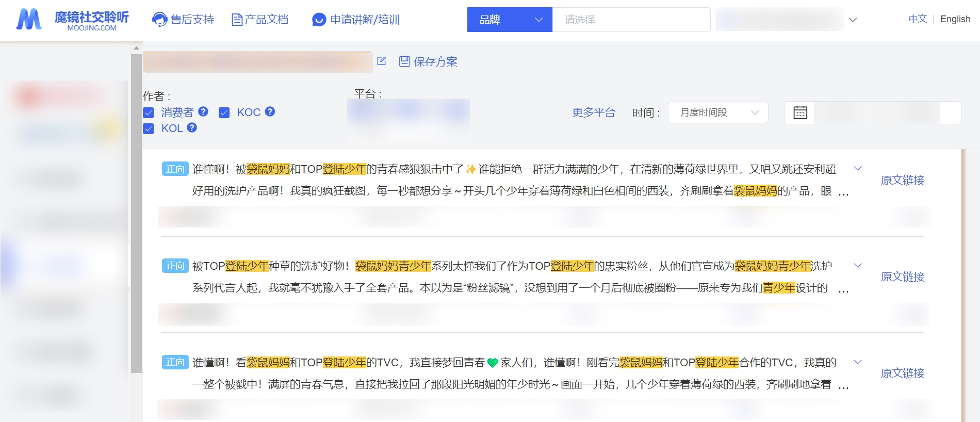The image size is (980, 422).
Task: Open the after-sales support headset icon
Action: point(159,20)
